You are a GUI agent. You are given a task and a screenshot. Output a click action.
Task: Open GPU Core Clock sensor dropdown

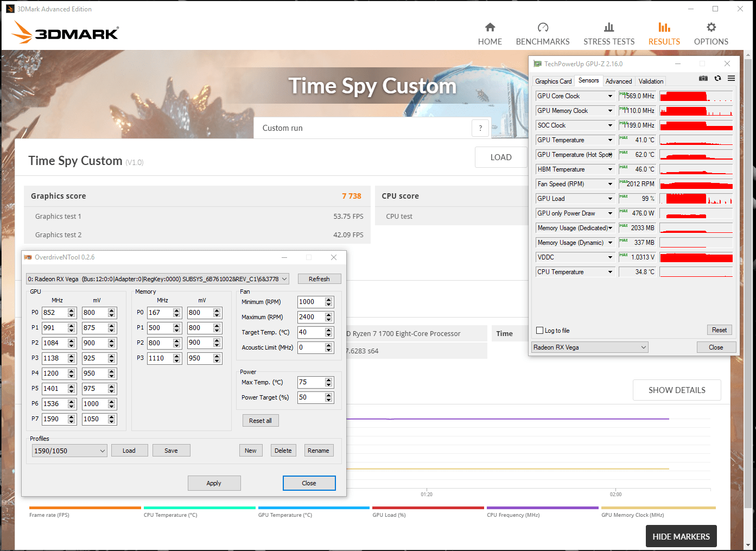point(610,96)
